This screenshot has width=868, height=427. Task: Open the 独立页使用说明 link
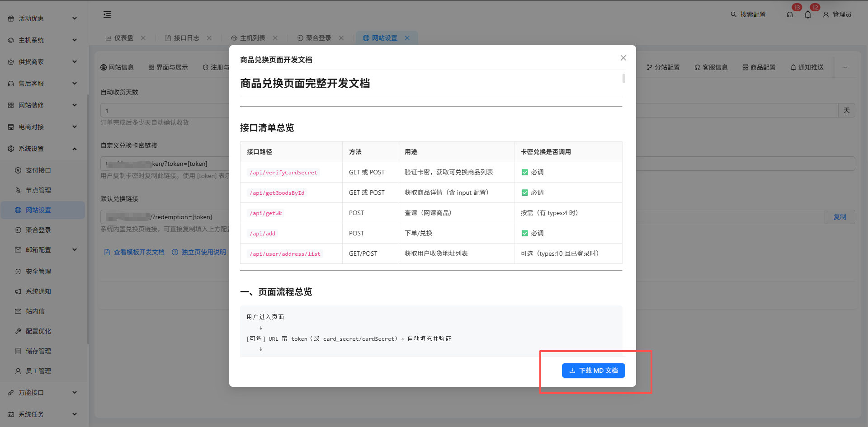pyautogui.click(x=203, y=252)
